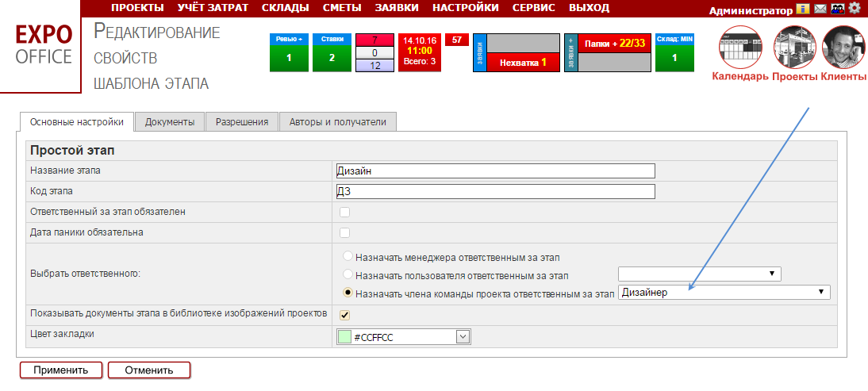Click the EXPO OFFICE logo
The height and width of the screenshot is (391, 868).
[x=44, y=44]
